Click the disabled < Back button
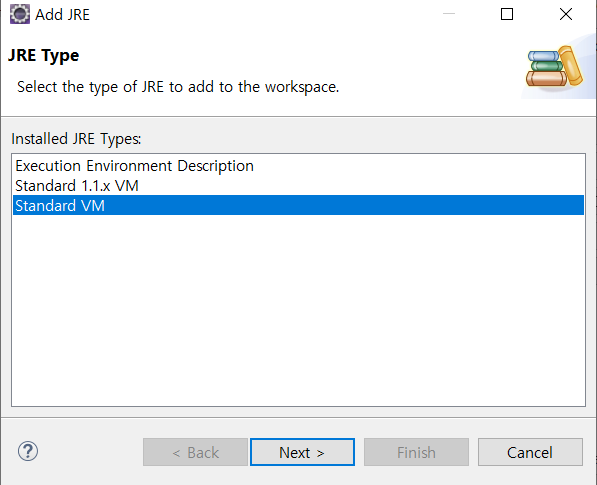The image size is (597, 485). [195, 452]
